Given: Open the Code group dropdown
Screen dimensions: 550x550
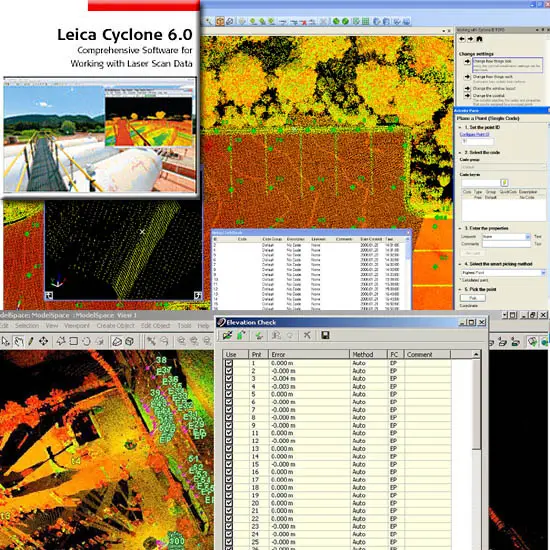Looking at the screenshot, I should pos(503,167).
